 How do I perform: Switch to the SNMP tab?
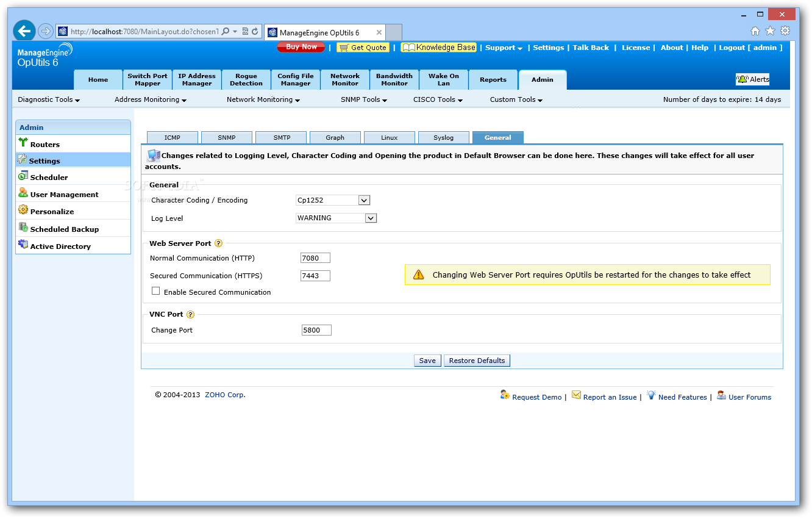(227, 138)
